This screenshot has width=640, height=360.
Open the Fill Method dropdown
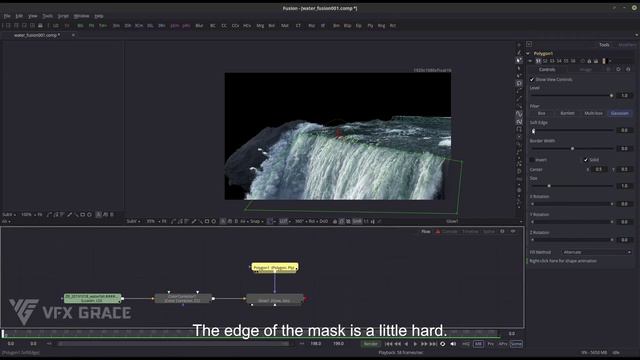[596, 253]
